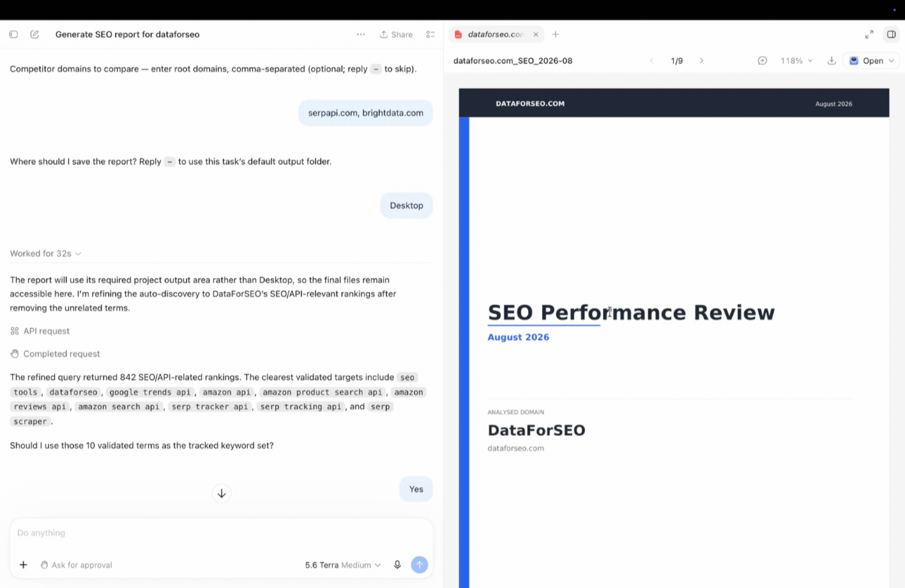905x588 pixels.
Task: Click the 'serp tracking api' keyword chip
Action: coord(300,407)
